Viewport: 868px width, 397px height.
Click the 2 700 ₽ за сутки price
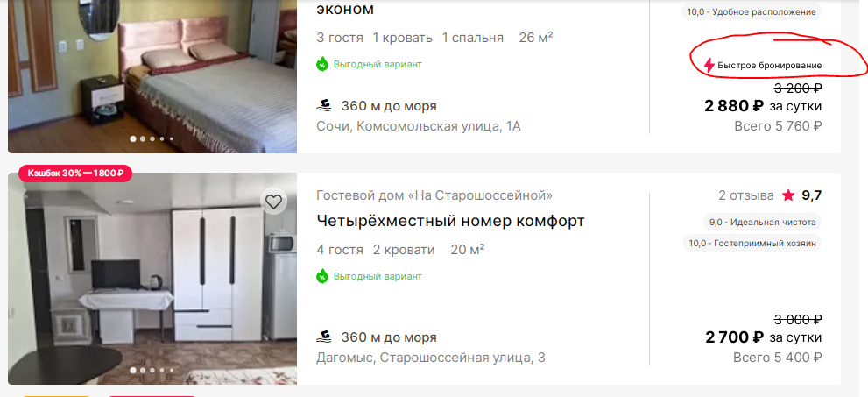(x=764, y=337)
